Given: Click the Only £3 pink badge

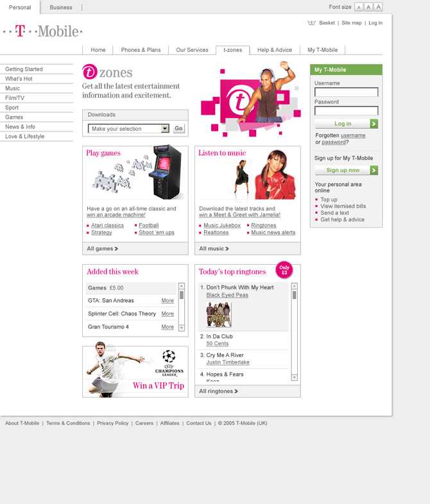Looking at the screenshot, I should click(x=284, y=270).
